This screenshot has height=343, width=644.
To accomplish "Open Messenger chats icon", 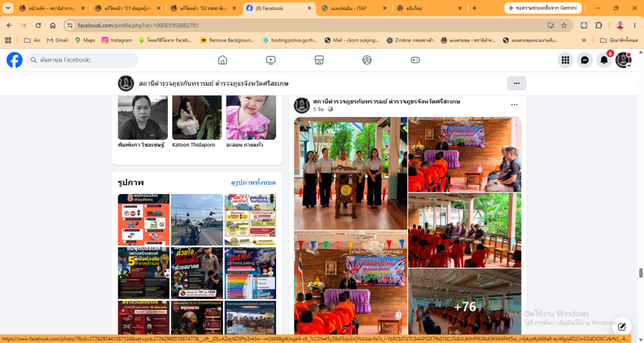I will tap(584, 60).
